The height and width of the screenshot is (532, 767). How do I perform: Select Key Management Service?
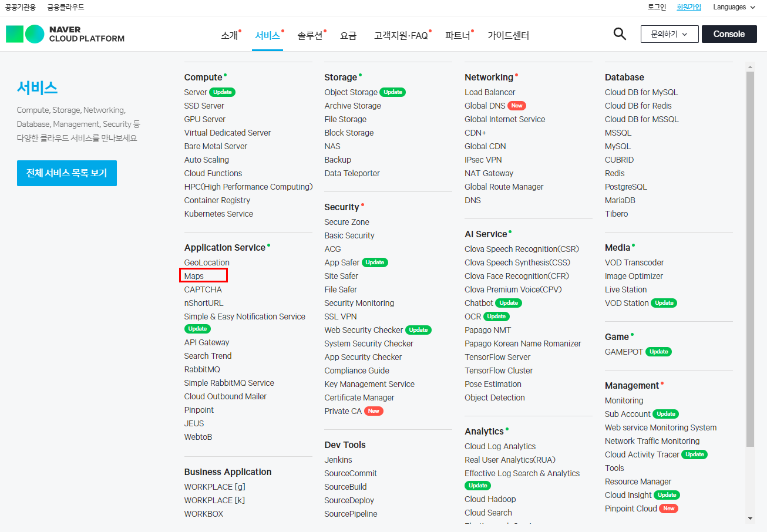(x=369, y=384)
